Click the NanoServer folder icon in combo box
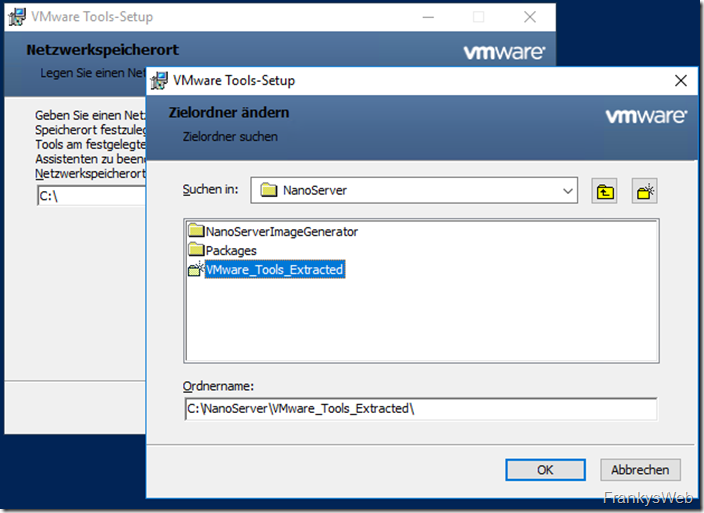Image resolution: width=704 pixels, height=513 pixels. pyautogui.click(x=268, y=190)
